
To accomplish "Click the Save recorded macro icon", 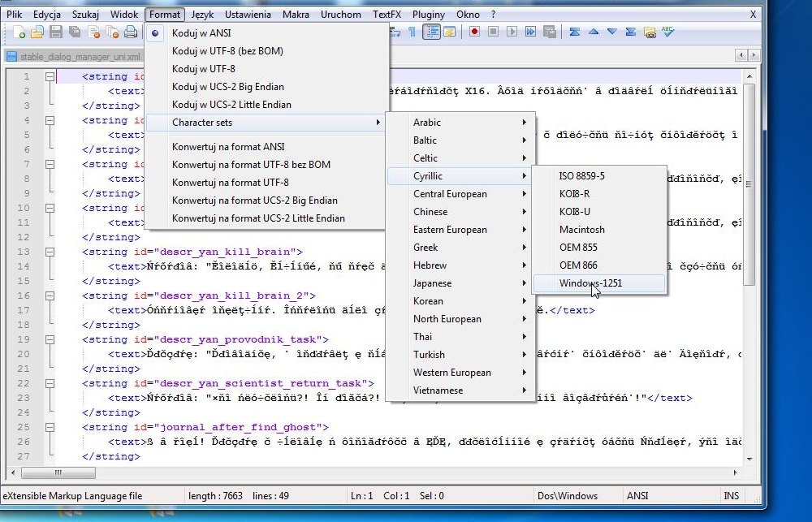I will [550, 32].
